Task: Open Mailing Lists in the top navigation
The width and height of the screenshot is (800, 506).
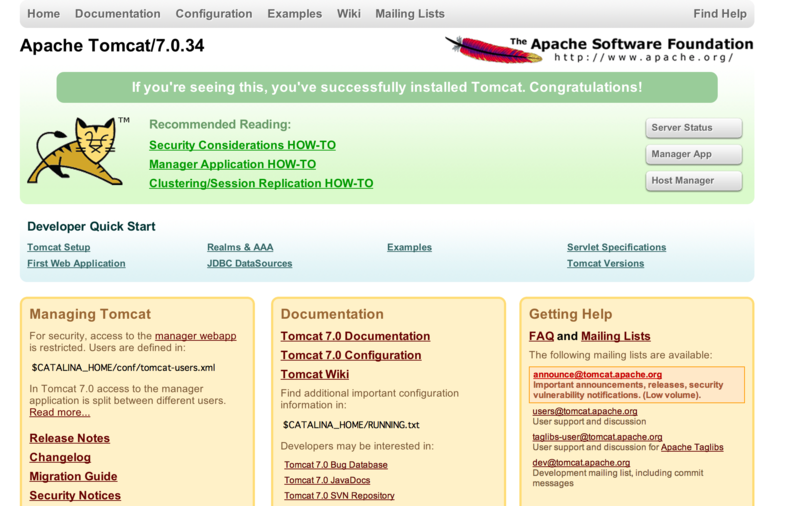Action: [x=410, y=14]
